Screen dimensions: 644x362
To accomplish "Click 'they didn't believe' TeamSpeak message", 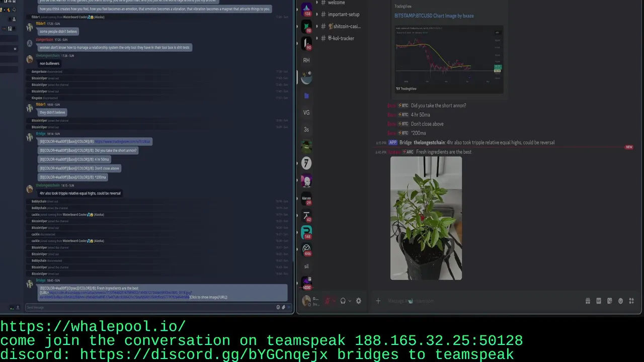I will click(52, 112).
